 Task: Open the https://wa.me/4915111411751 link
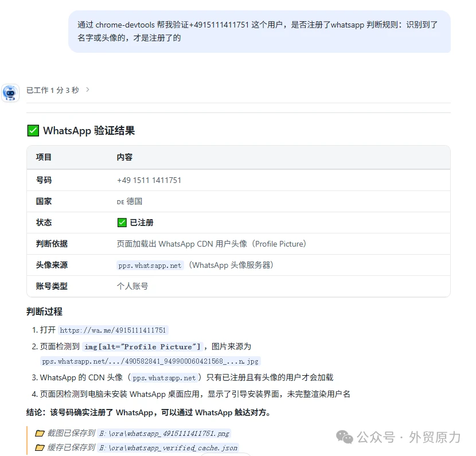click(113, 330)
